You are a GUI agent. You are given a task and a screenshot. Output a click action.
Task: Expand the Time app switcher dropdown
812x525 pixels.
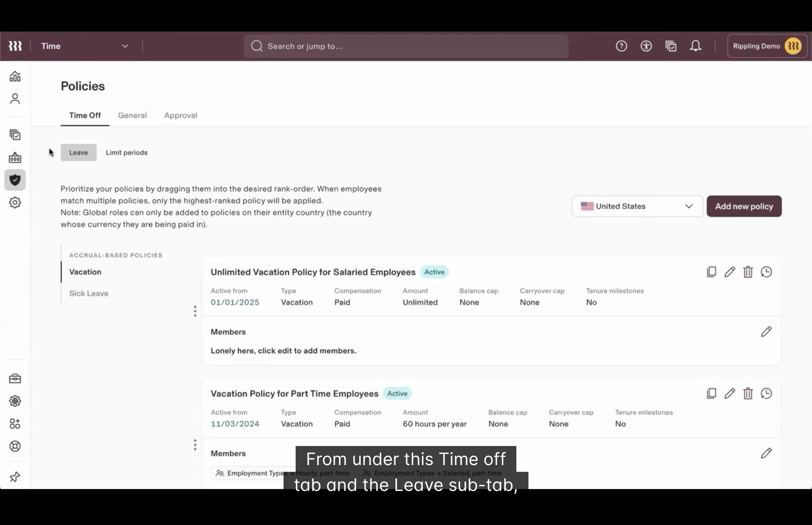pos(85,46)
